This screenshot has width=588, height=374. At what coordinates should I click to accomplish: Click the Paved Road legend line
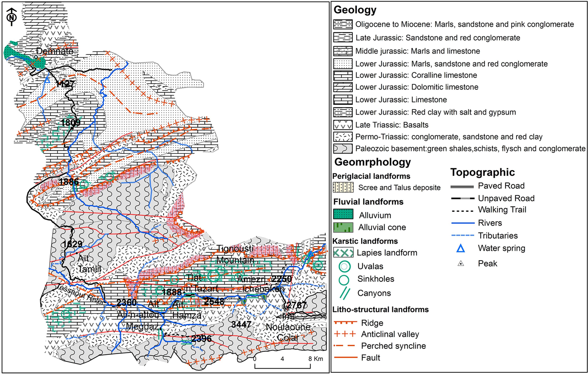point(462,187)
